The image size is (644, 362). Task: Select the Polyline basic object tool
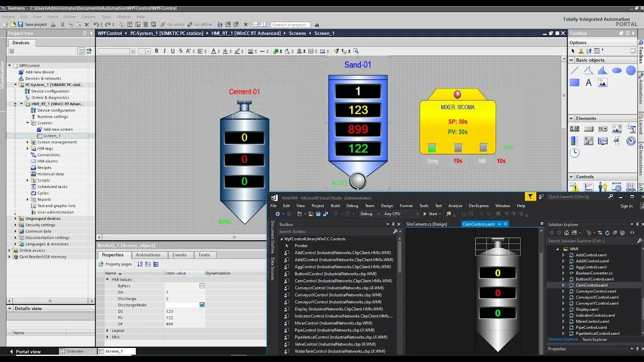coord(588,70)
